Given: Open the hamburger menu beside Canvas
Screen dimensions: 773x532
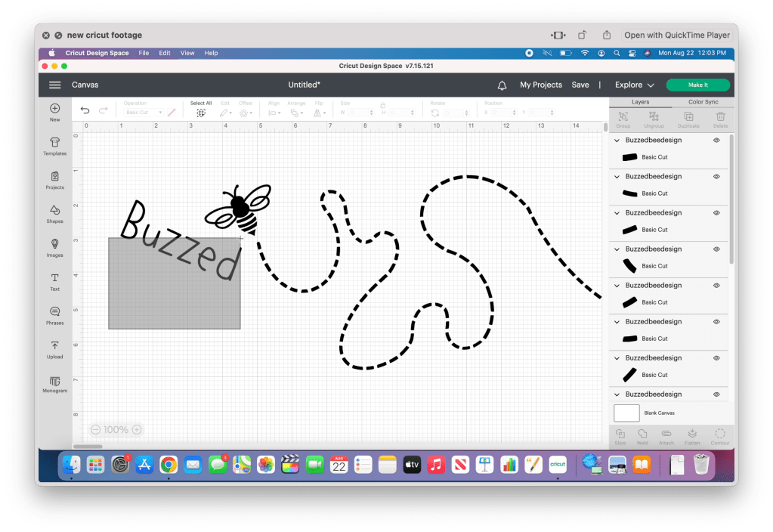Looking at the screenshot, I should 55,85.
